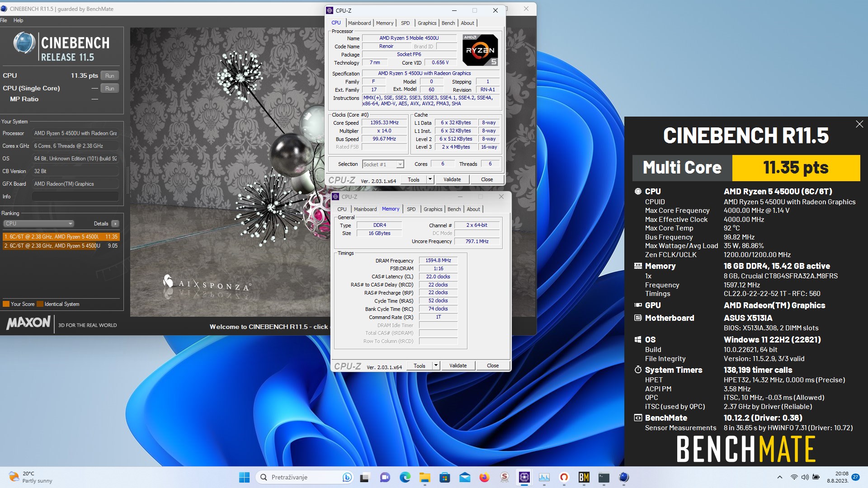This screenshot has height=488, width=868.
Task: Expand Tools dropdown arrow in lower CPU-Z
Action: 436,366
